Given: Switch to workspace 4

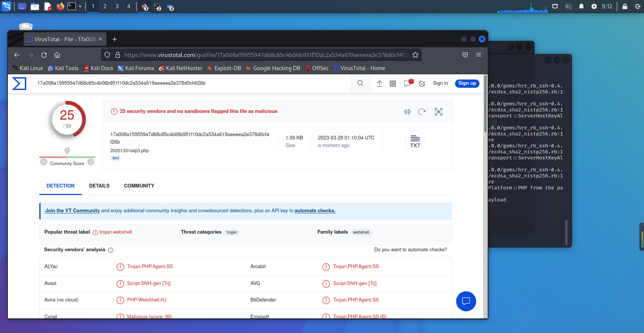Looking at the screenshot, I should tap(129, 6).
